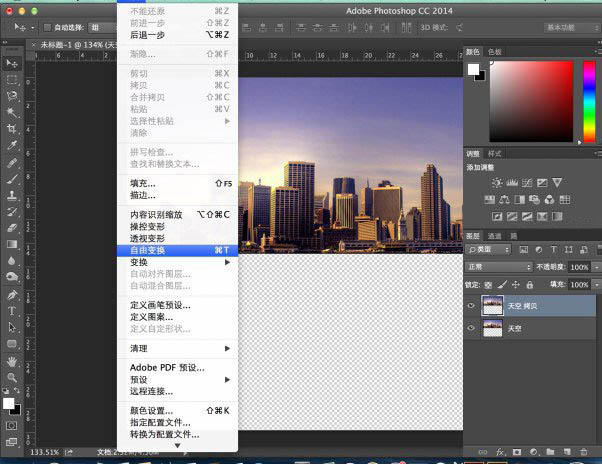Toggle lock layer position

(x=516, y=285)
